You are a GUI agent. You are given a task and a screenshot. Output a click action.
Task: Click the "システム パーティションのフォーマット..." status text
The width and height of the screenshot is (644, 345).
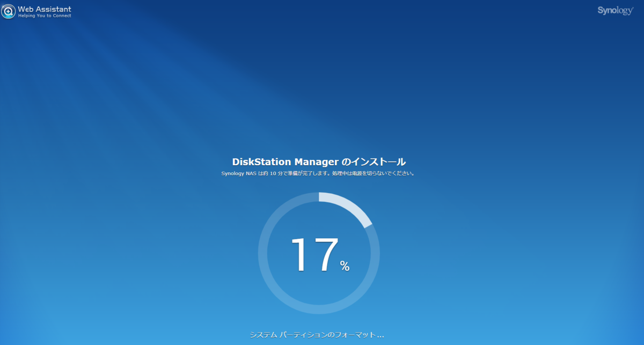tap(317, 335)
